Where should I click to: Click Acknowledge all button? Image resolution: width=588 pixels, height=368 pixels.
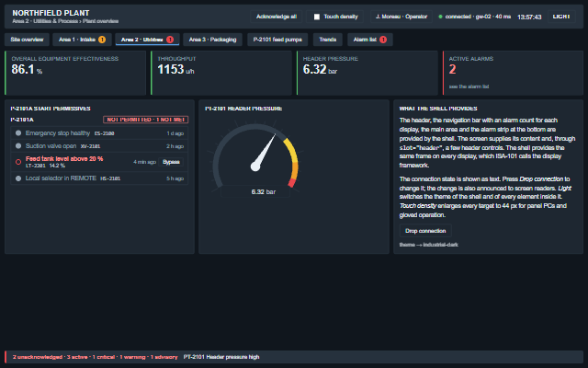coord(277,17)
